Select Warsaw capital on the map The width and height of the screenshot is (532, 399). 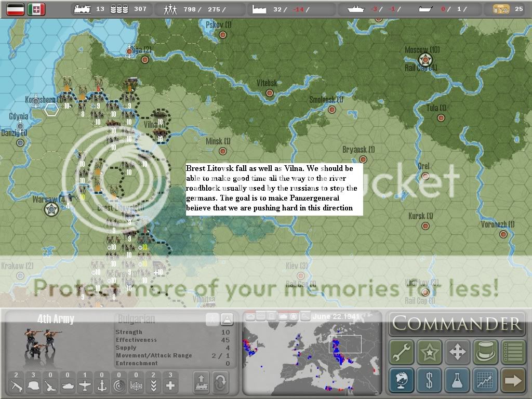[x=51, y=209]
